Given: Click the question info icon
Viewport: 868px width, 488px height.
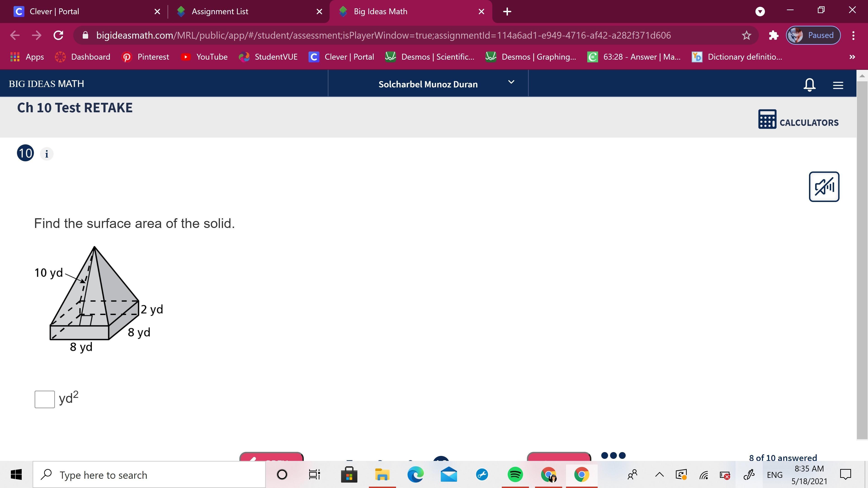Looking at the screenshot, I should [47, 154].
